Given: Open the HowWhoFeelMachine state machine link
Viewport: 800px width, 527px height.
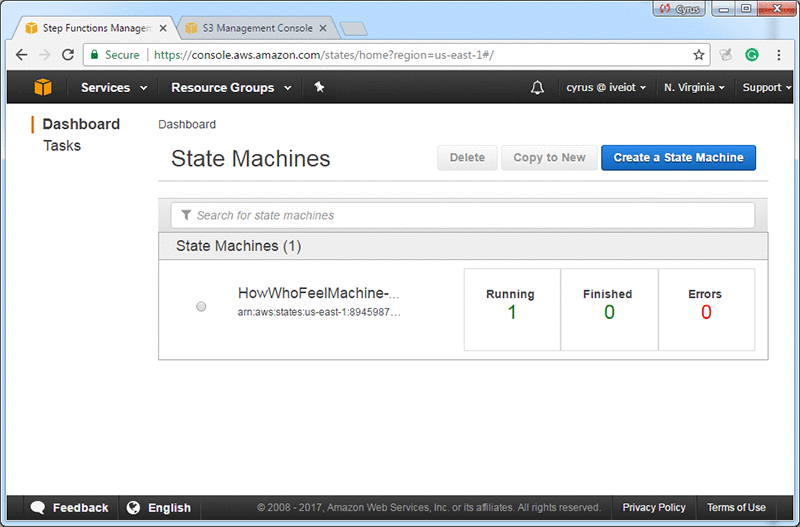Looking at the screenshot, I should pyautogui.click(x=318, y=293).
